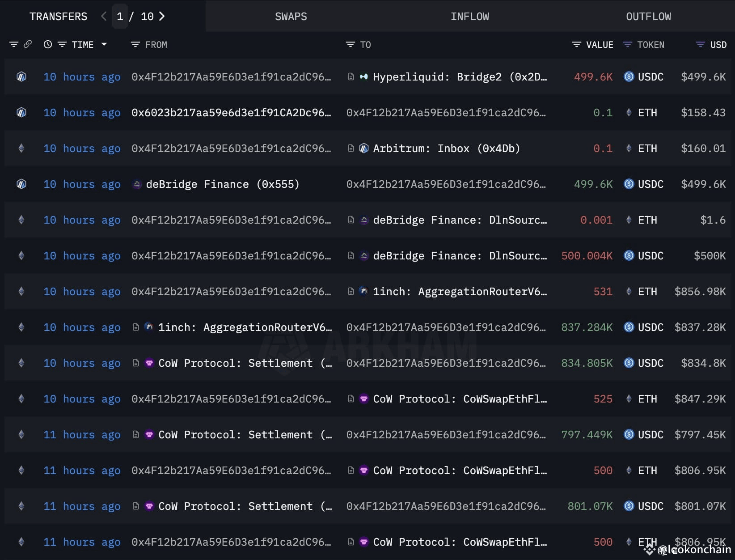Open timestamp link in the $158.43 row

click(x=82, y=113)
